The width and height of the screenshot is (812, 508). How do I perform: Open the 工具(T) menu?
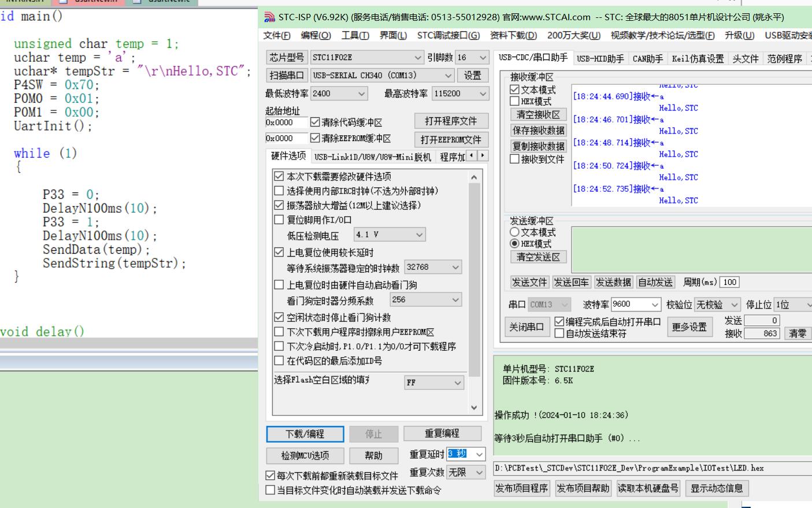[355, 35]
